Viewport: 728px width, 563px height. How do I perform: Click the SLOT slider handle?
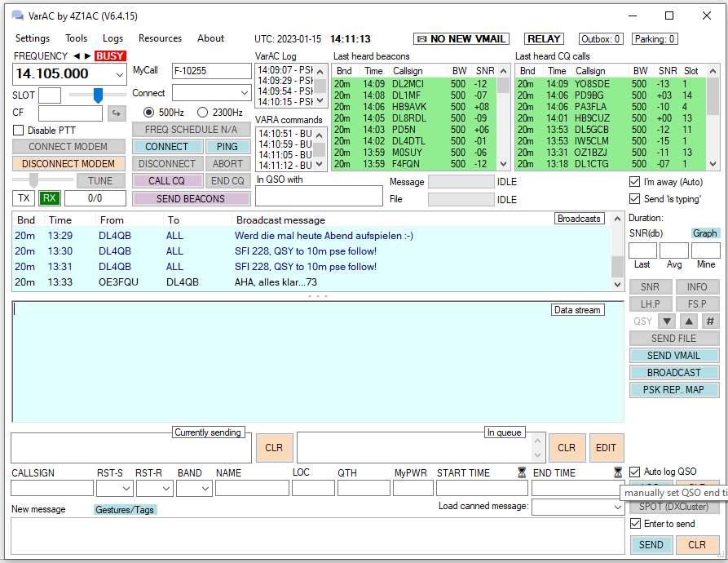(98, 95)
